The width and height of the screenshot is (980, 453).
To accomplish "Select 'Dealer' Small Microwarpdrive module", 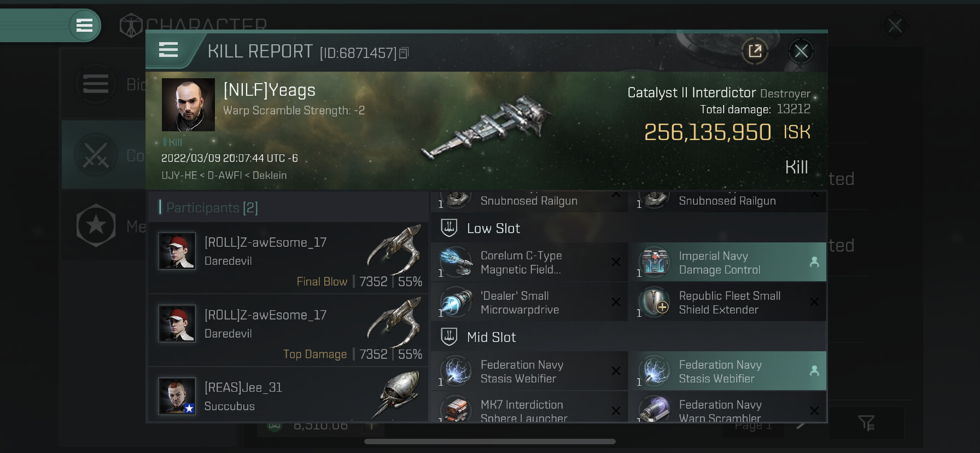I will click(x=529, y=302).
